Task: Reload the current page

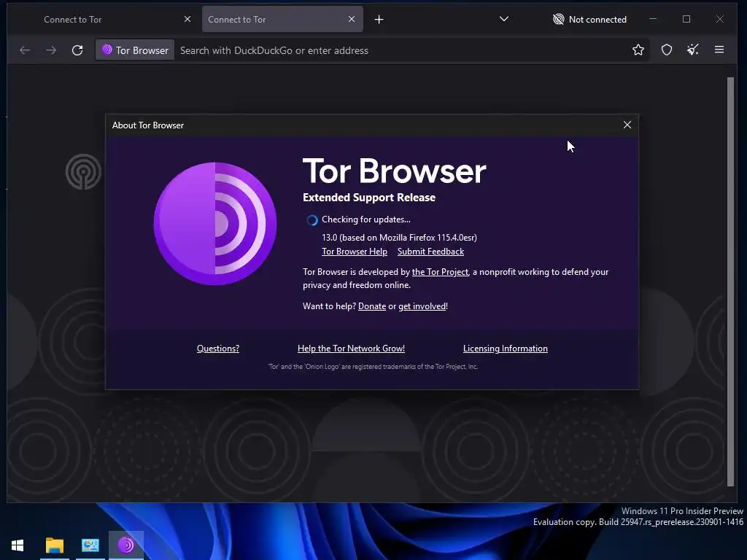Action: [x=77, y=50]
